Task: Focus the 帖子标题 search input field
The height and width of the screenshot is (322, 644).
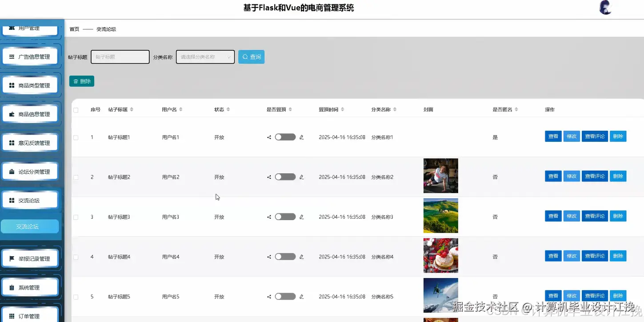Action: [x=120, y=57]
